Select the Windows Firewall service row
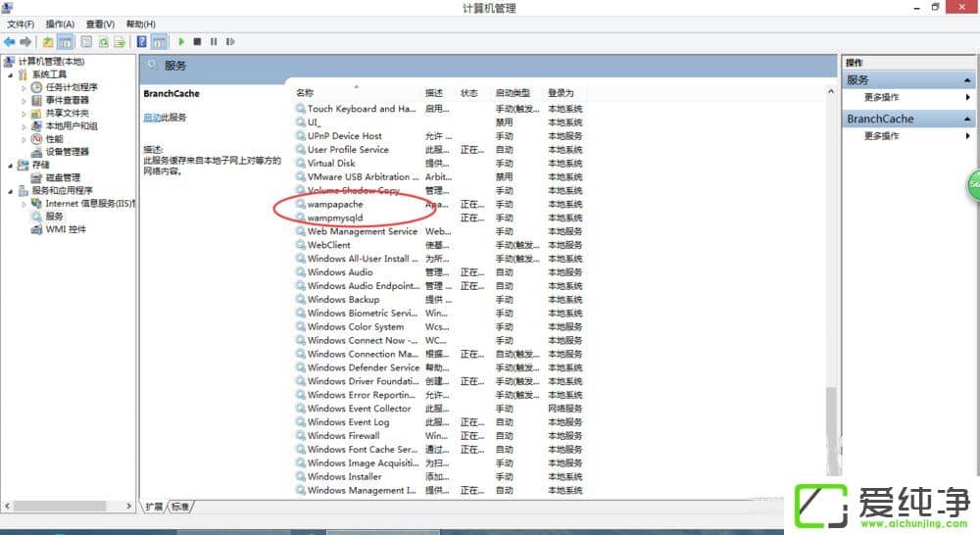This screenshot has width=980, height=535. click(439, 436)
